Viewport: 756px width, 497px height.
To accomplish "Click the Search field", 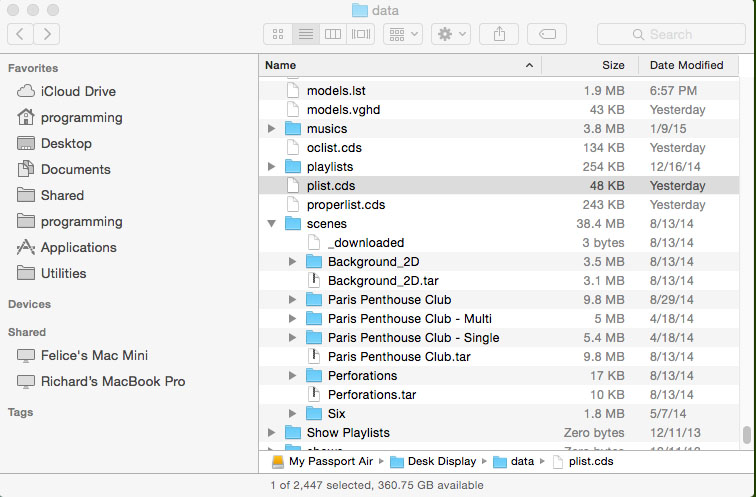I will (x=670, y=34).
